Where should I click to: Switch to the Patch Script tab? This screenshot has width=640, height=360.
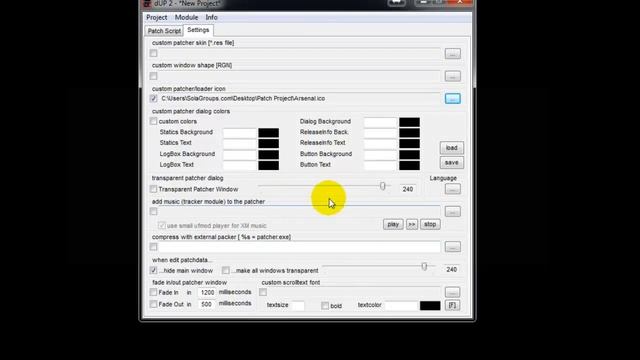point(164,31)
